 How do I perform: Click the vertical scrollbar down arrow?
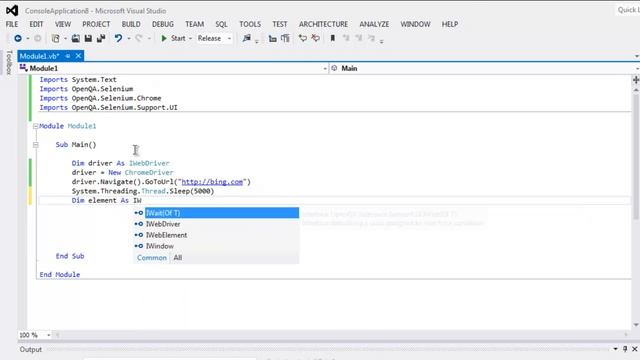[636, 325]
